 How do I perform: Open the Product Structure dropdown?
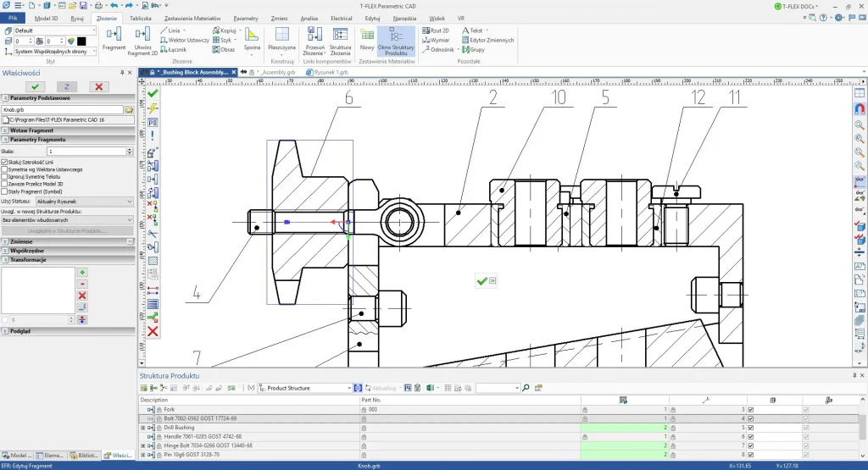click(x=348, y=388)
